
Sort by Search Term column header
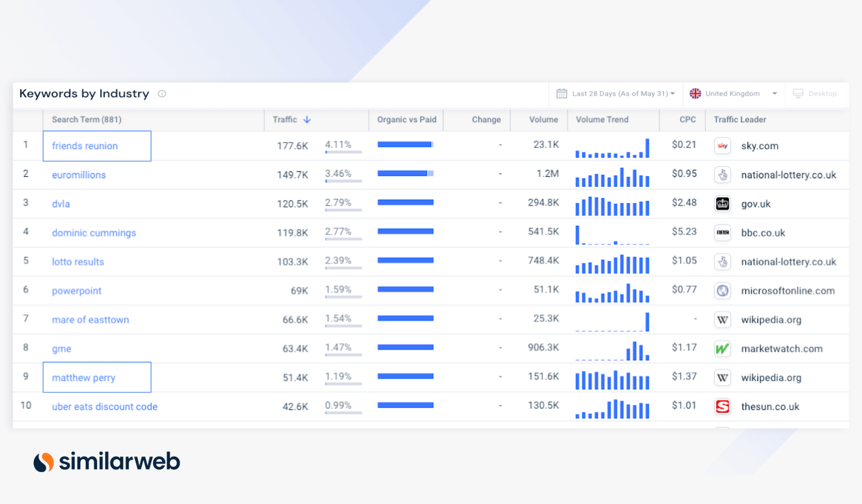pyautogui.click(x=87, y=120)
